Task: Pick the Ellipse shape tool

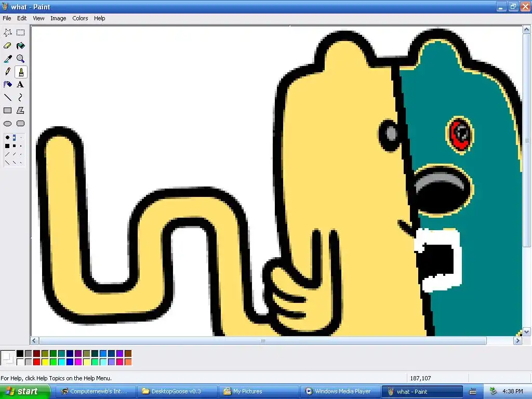Action: click(x=7, y=124)
